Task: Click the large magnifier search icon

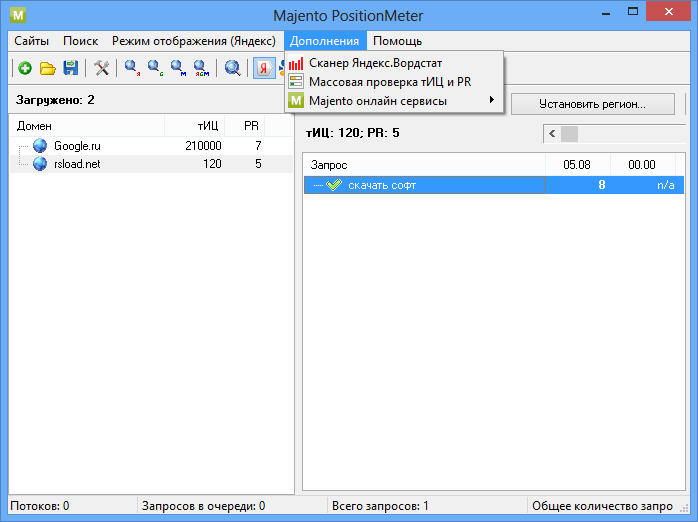Action: [x=232, y=68]
